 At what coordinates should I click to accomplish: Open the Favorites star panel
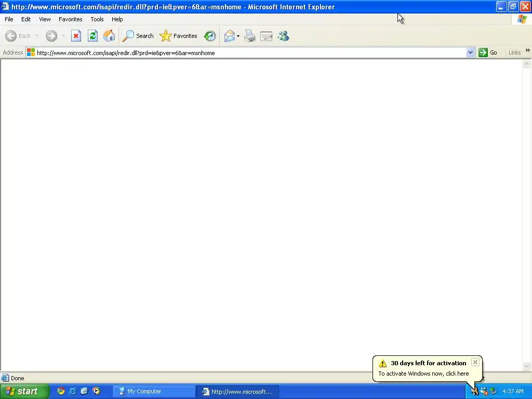pos(179,36)
